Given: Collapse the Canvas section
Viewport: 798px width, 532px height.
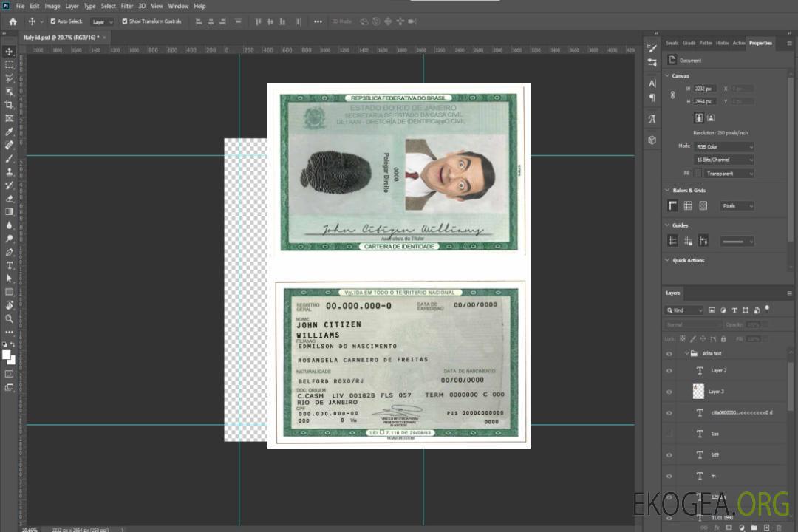Looking at the screenshot, I should coord(668,76).
